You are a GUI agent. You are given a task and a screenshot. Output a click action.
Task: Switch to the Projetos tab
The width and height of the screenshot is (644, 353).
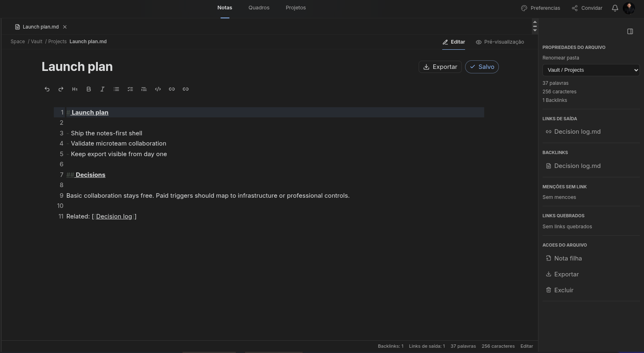(296, 8)
